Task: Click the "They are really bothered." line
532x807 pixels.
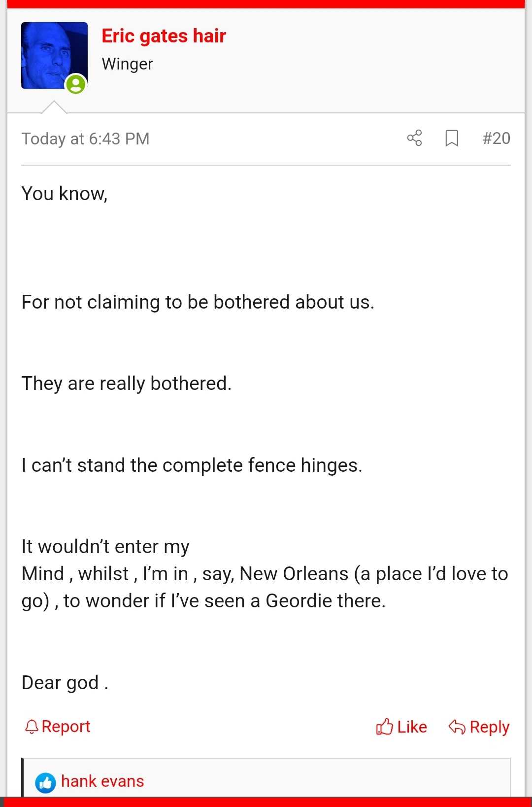Action: [127, 384]
